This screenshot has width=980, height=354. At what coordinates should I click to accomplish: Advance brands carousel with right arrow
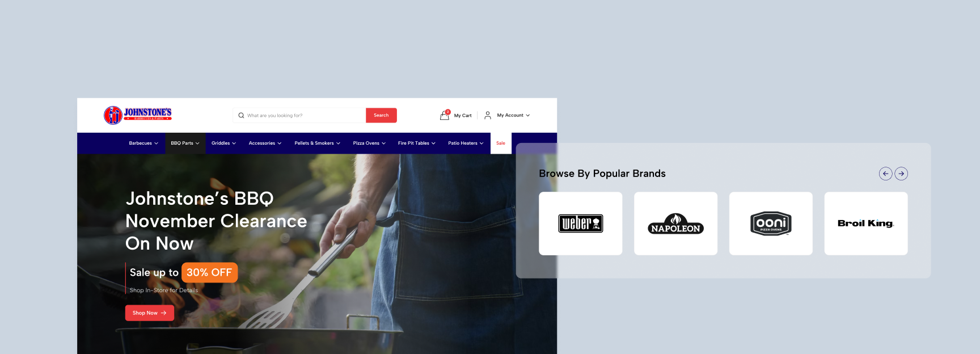point(901,174)
